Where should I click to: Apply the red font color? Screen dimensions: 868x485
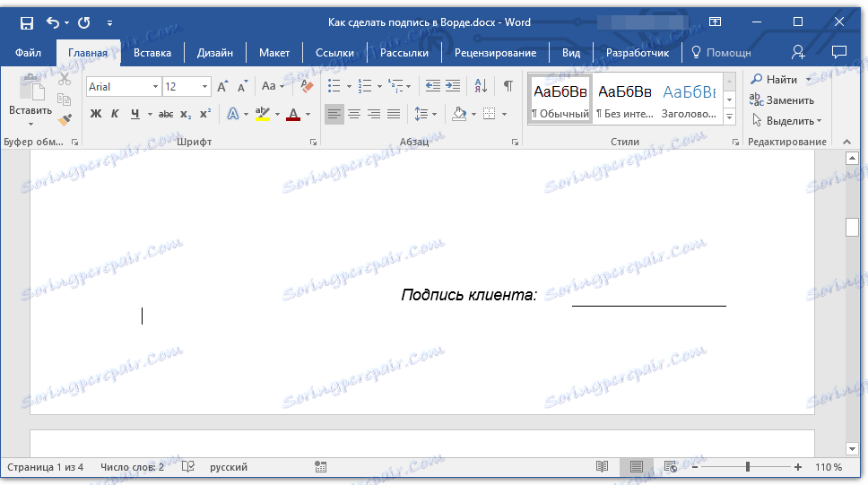[x=293, y=114]
